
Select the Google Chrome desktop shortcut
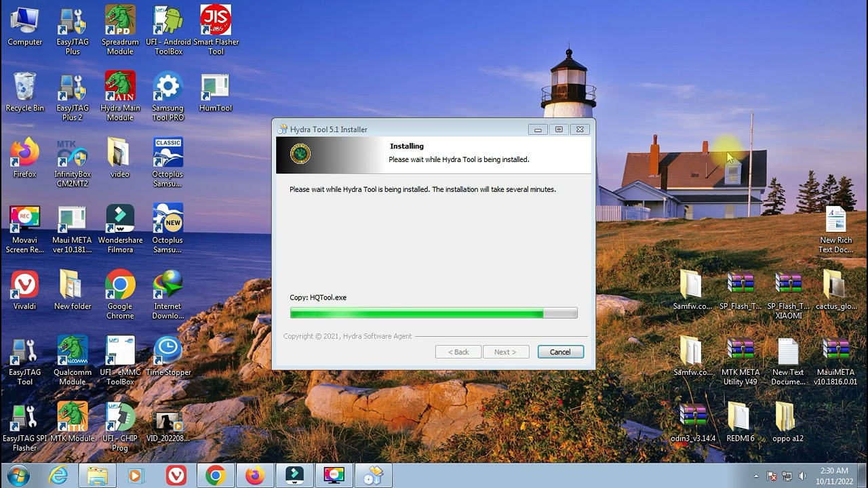(x=120, y=294)
